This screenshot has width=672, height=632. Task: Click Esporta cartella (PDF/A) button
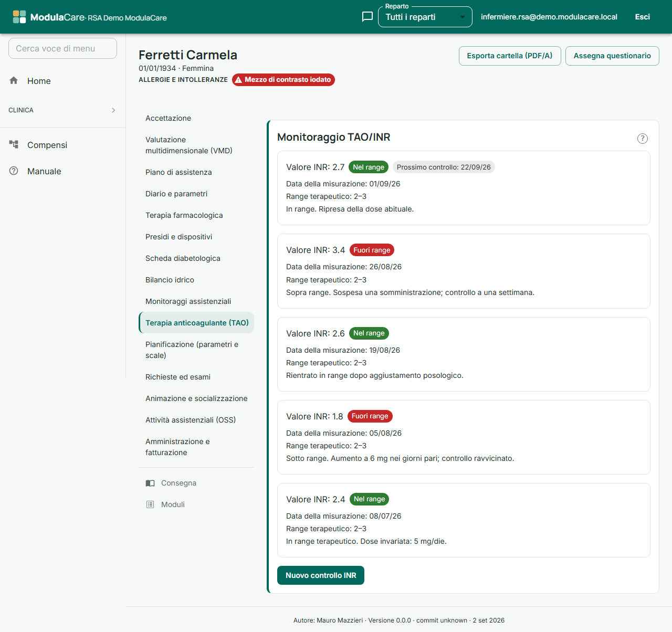point(510,56)
